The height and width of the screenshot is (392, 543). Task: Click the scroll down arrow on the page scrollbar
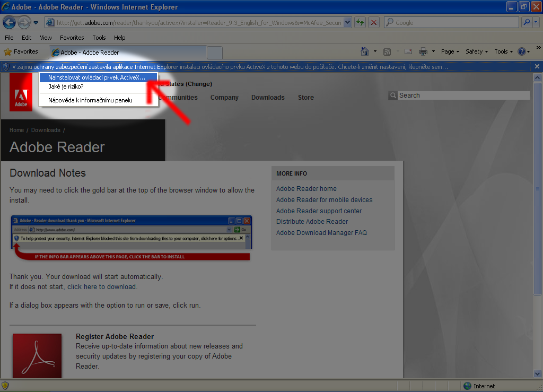[538, 373]
